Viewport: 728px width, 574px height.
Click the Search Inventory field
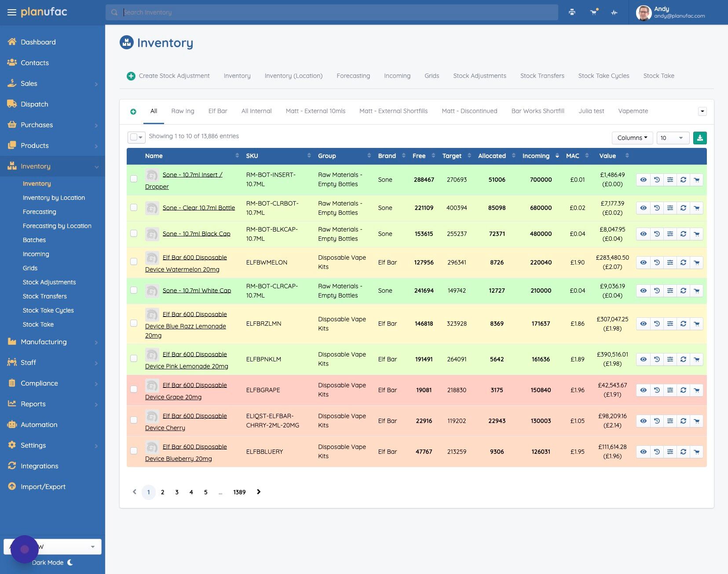(x=332, y=12)
